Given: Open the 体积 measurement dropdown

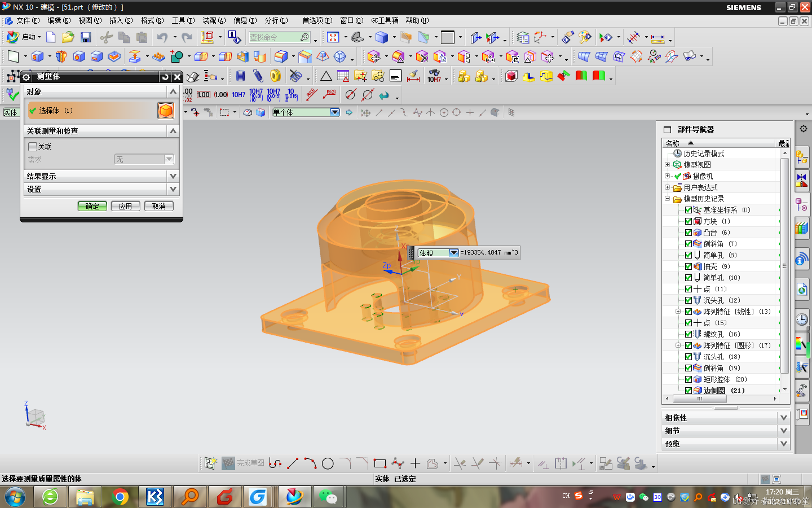Looking at the screenshot, I should point(453,253).
